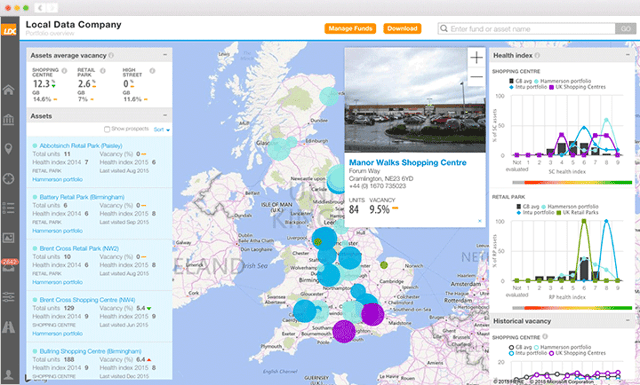Click the Manage Funds button
Viewport: 640px width, 385px height.
click(x=350, y=29)
